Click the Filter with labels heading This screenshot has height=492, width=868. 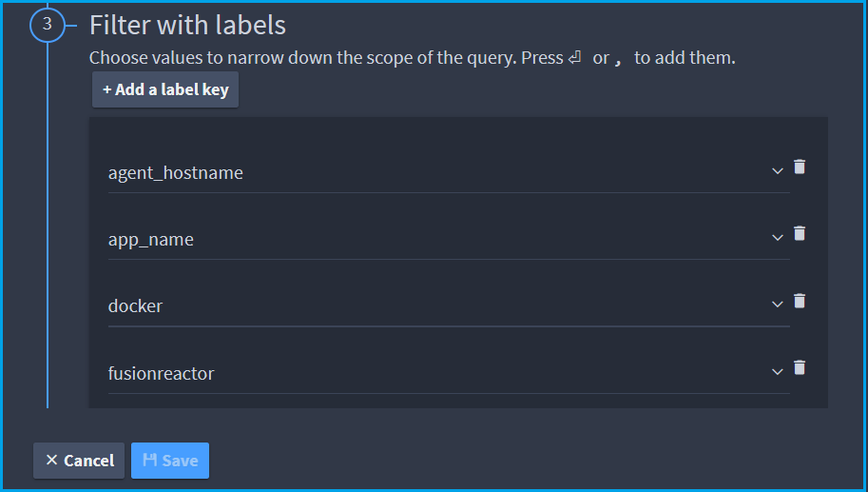[187, 26]
